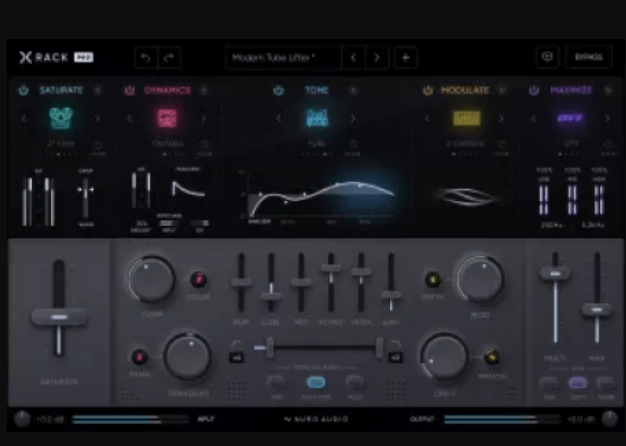The width and height of the screenshot is (626, 446).
Task: Click the round icon right of Saturate title
Action: pyautogui.click(x=97, y=90)
